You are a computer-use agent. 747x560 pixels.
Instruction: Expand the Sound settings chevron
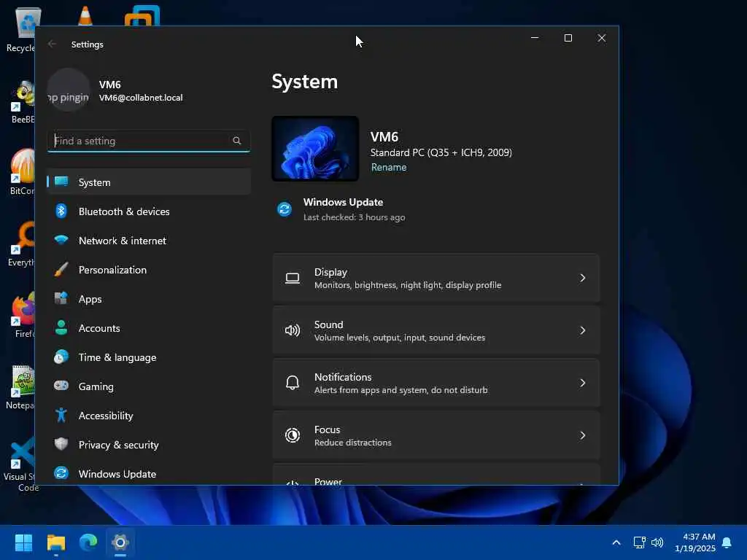click(x=583, y=330)
